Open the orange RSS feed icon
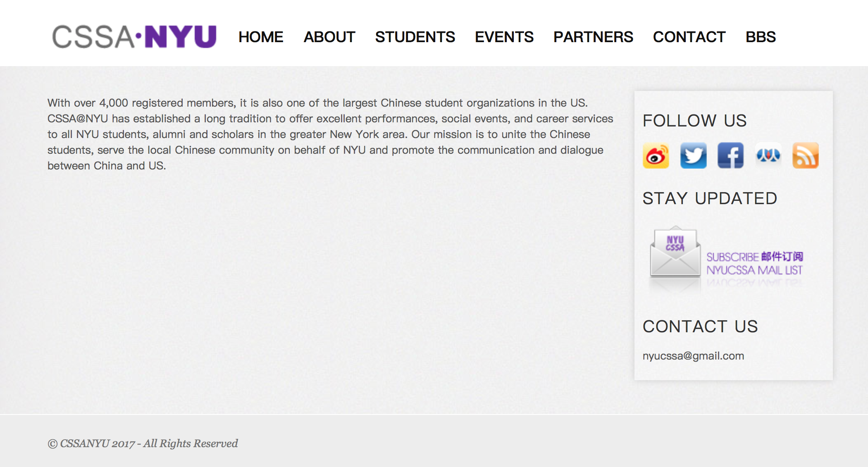This screenshot has width=868, height=467. [805, 155]
